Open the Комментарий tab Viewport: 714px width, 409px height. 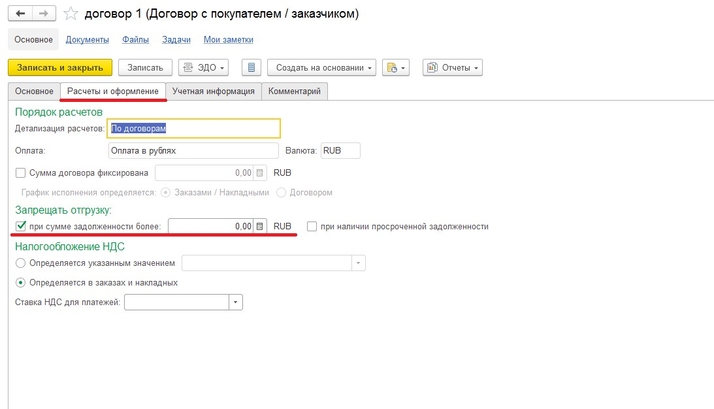click(294, 91)
